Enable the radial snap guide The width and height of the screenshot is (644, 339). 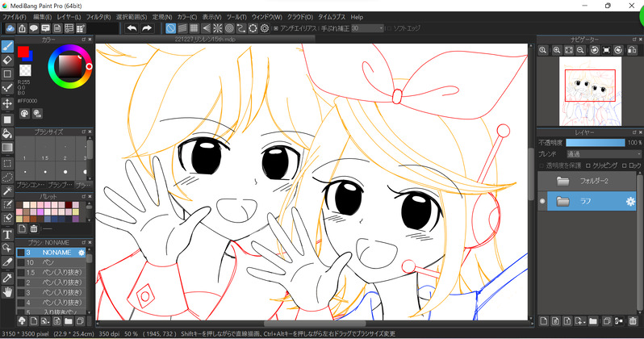click(x=218, y=28)
